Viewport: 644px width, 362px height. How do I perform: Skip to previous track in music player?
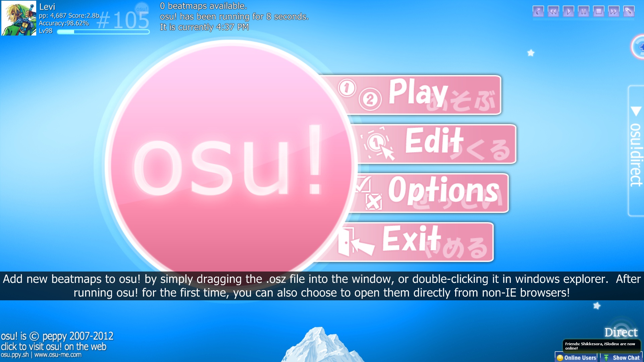point(553,12)
